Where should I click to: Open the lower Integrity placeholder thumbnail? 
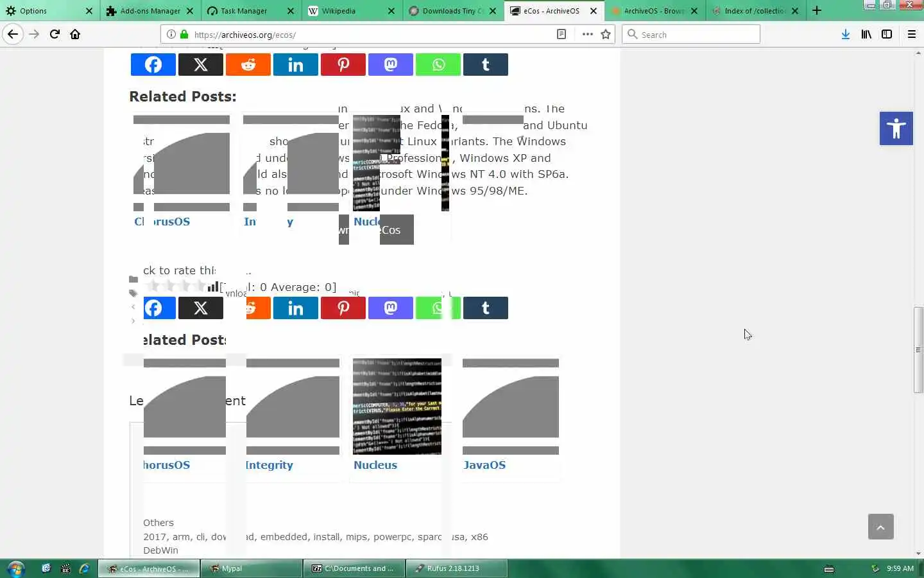point(293,407)
